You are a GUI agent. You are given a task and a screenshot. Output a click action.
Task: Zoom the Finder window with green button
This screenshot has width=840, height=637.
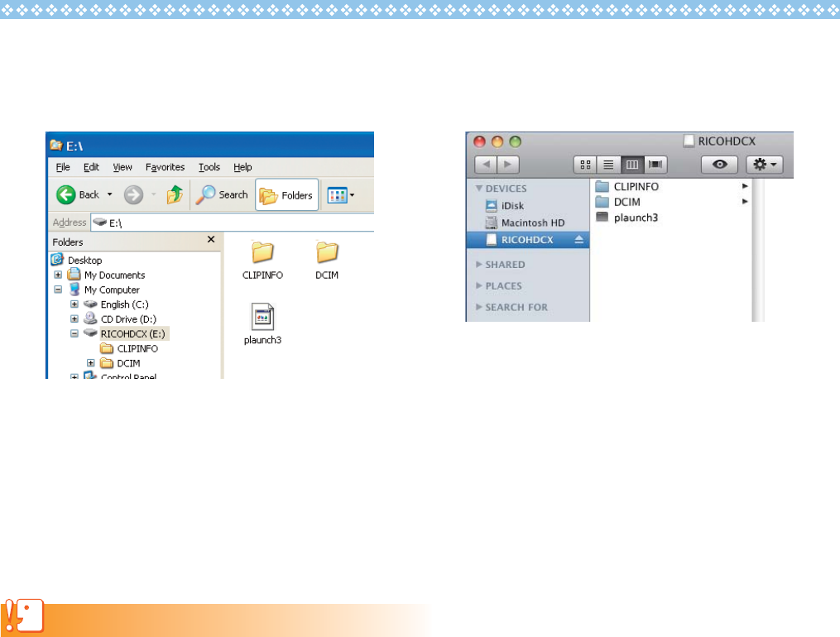pyautogui.click(x=515, y=141)
